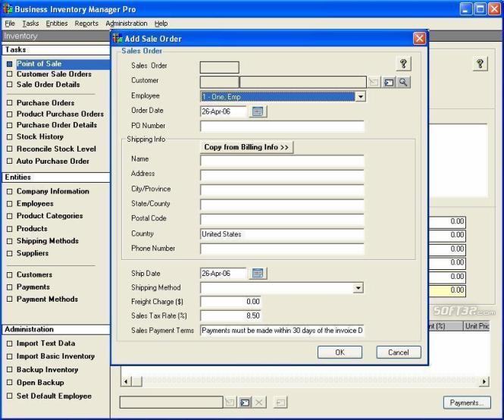The height and width of the screenshot is (420, 504).
Task: Open Customers entity
Action: click(34, 274)
